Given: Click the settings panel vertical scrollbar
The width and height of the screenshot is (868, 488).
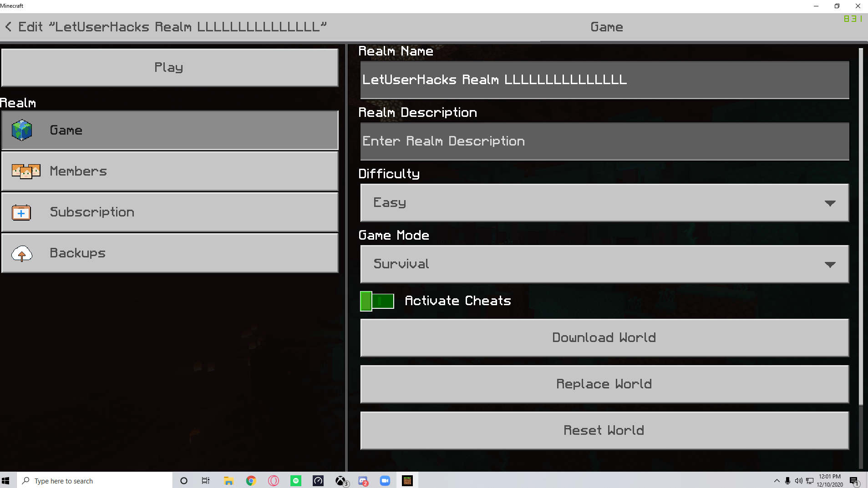Looking at the screenshot, I should pyautogui.click(x=861, y=226).
